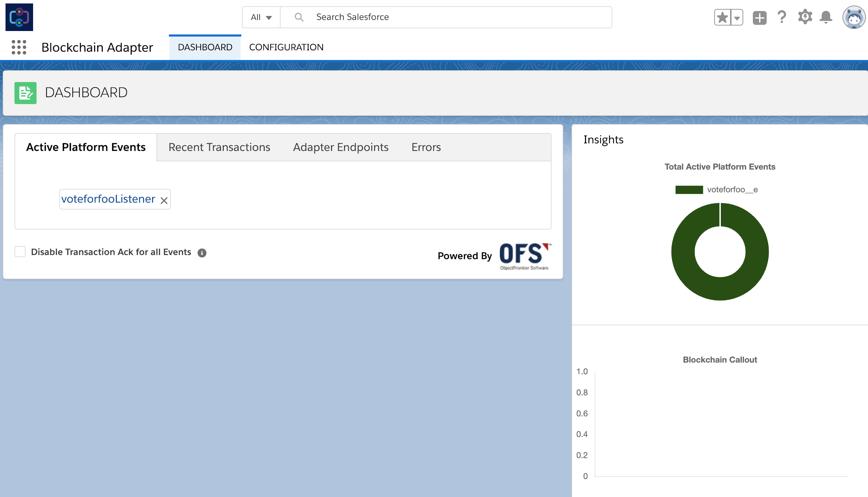Switch to the CONFIGURATION tab
The image size is (868, 497).
pyautogui.click(x=287, y=47)
